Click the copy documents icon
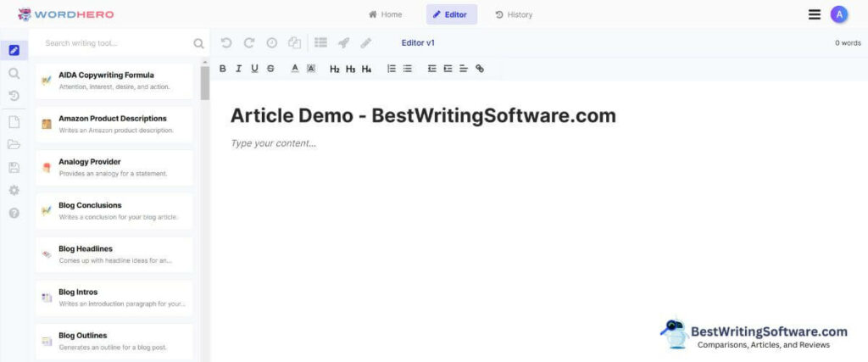 point(294,43)
